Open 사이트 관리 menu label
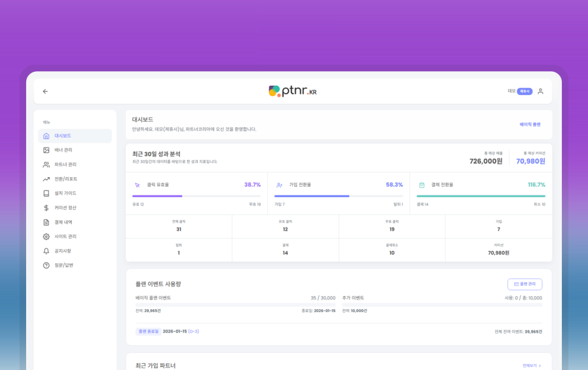The width and height of the screenshot is (588, 370). point(65,237)
